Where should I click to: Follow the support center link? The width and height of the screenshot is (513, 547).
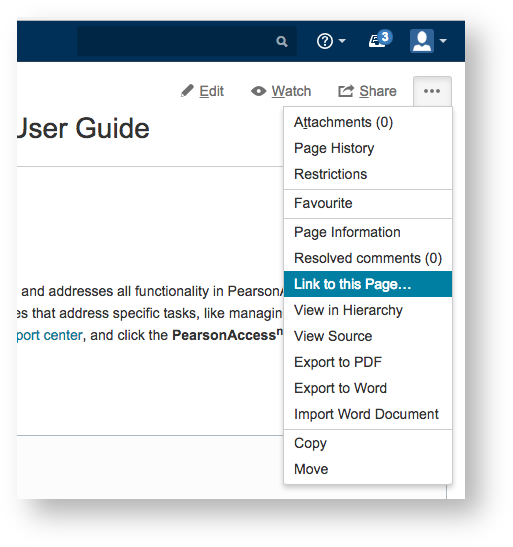point(50,335)
